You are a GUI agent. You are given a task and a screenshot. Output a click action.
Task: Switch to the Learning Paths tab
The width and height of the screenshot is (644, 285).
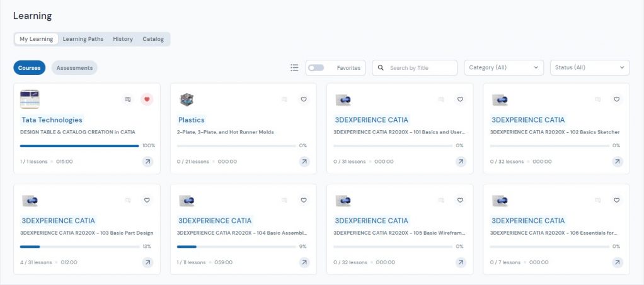tap(83, 39)
